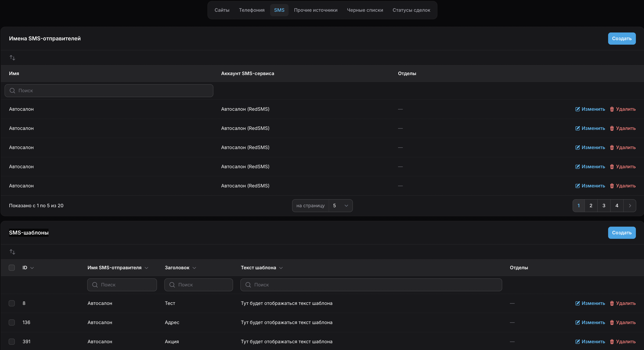Viewport: 644px width, 350px height.
Task: Click next page arrow in sender pagination
Action: coord(630,206)
